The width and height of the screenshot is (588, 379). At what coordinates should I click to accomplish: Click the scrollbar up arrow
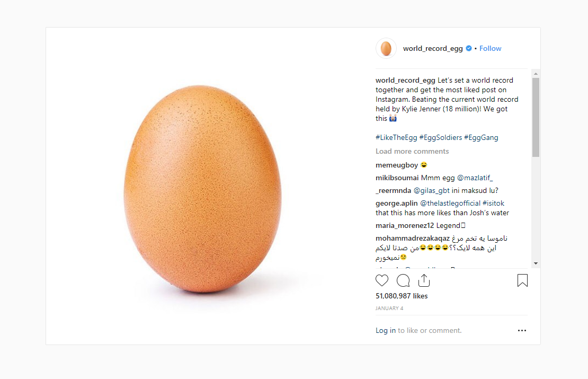pos(536,74)
